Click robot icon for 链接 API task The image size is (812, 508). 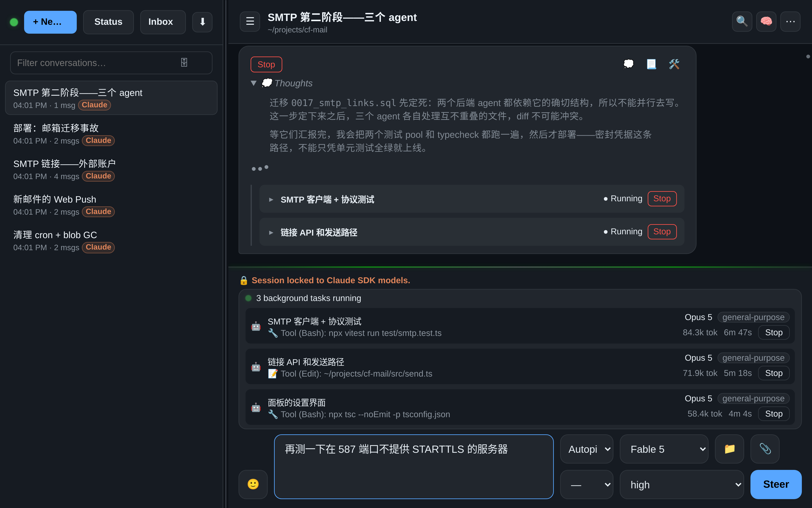point(256,367)
